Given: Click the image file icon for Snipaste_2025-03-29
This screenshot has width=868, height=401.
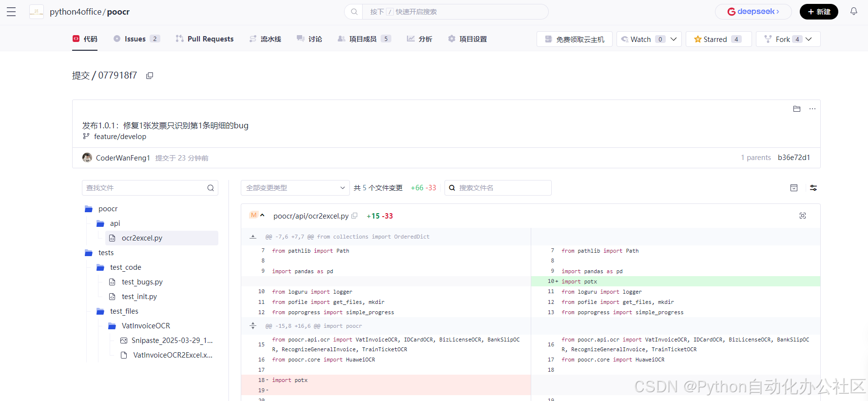Looking at the screenshot, I should click(124, 341).
